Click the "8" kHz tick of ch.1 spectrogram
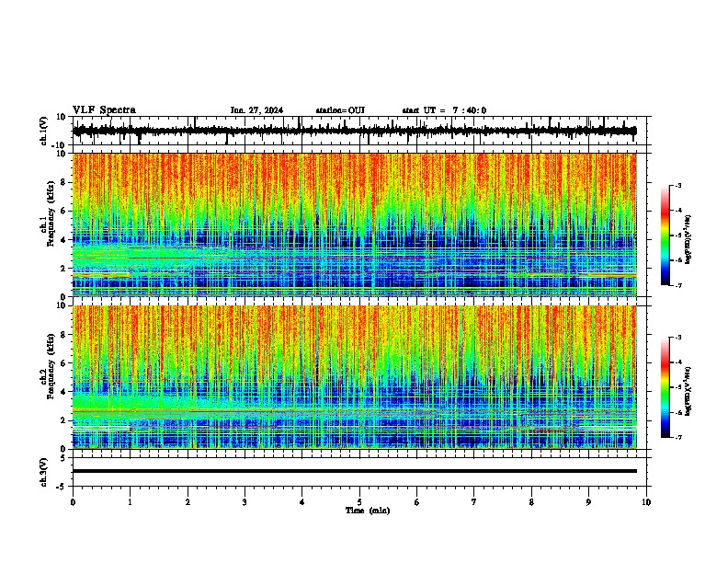Image resolution: width=728 pixels, height=563 pixels. pos(64,182)
